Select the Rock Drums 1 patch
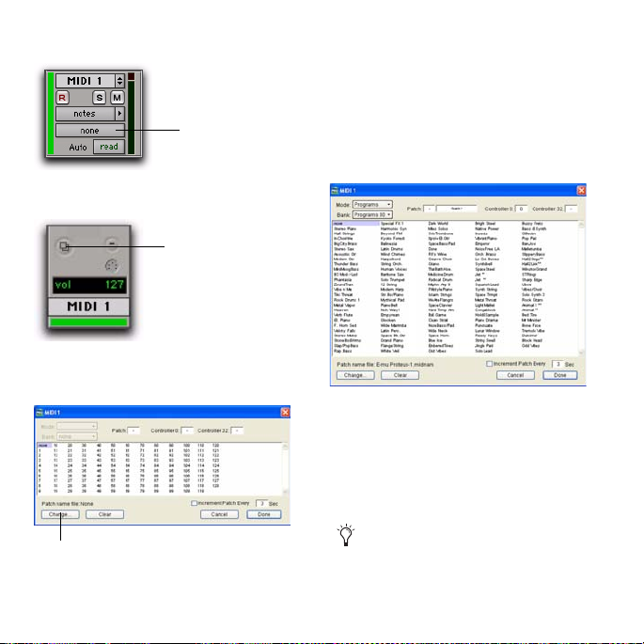This screenshot has width=644, height=644. (x=347, y=300)
